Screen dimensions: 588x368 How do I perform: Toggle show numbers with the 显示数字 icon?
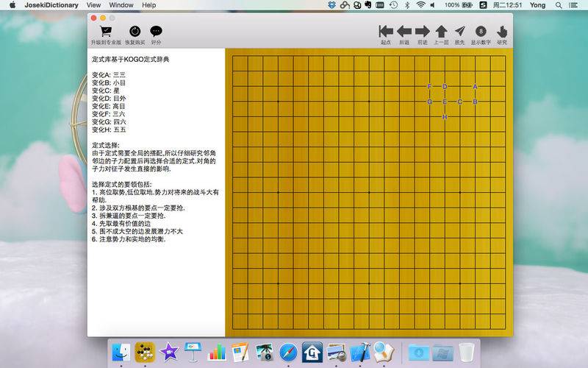coord(481,32)
